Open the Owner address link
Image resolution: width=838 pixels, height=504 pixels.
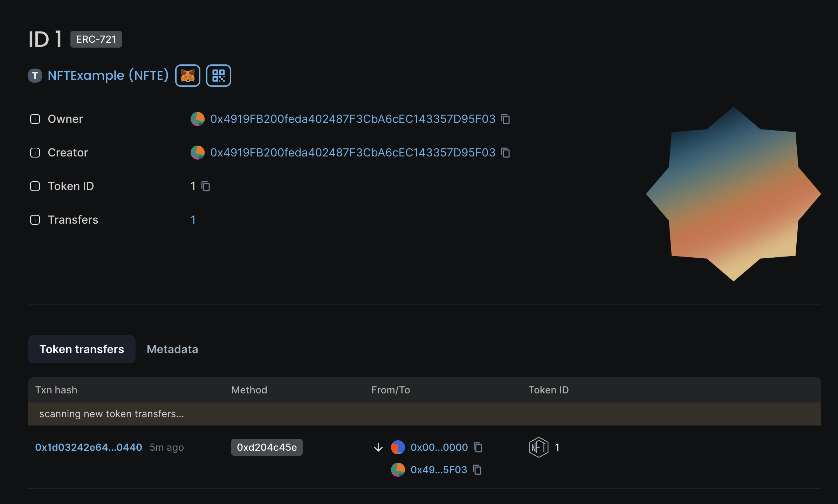click(x=352, y=119)
